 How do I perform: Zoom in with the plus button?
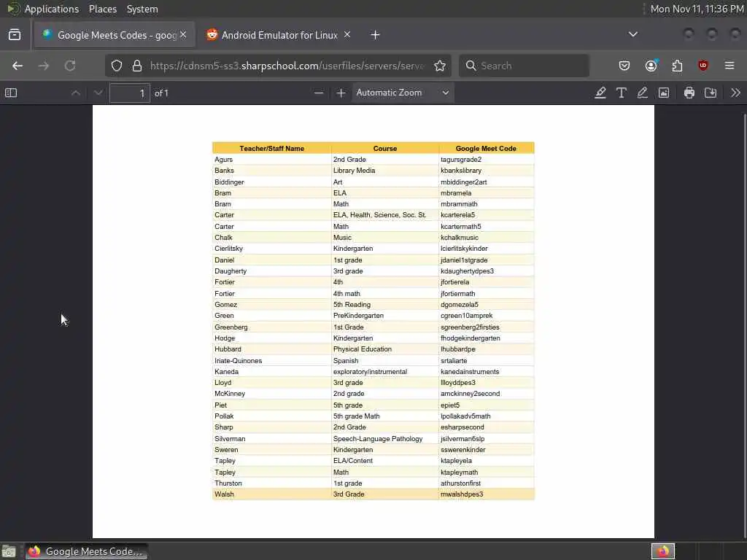coord(341,93)
